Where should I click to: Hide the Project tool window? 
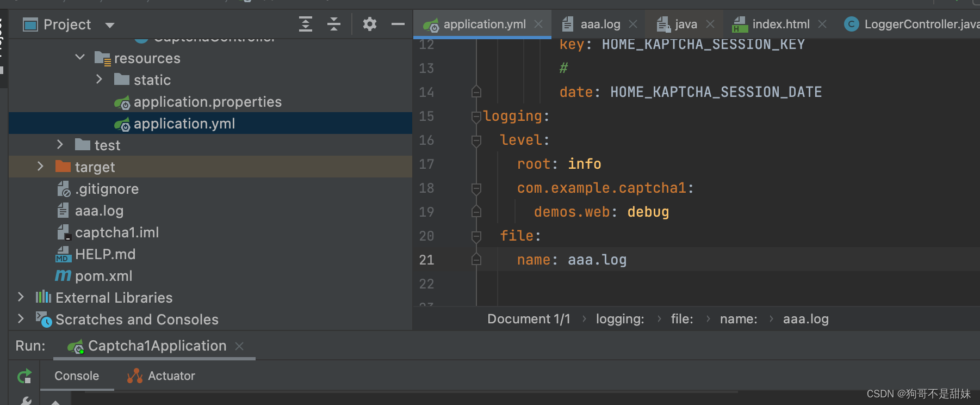398,24
